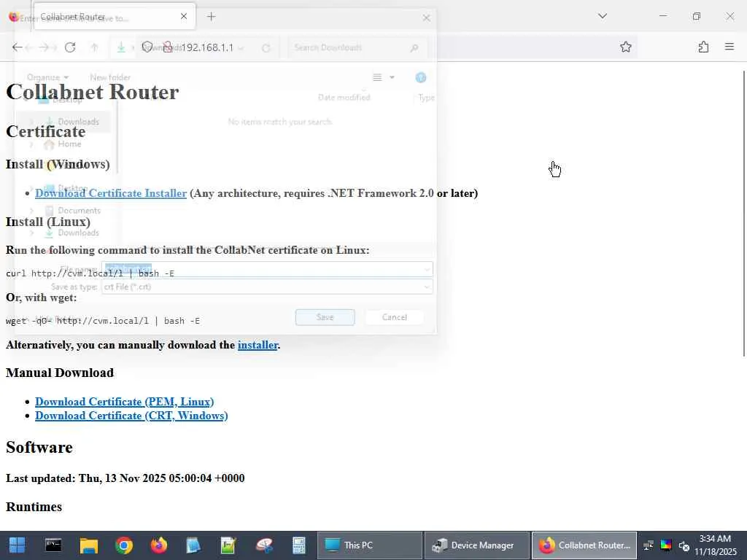Click Cancel in the save dialog
This screenshot has width=747, height=560.
395,317
